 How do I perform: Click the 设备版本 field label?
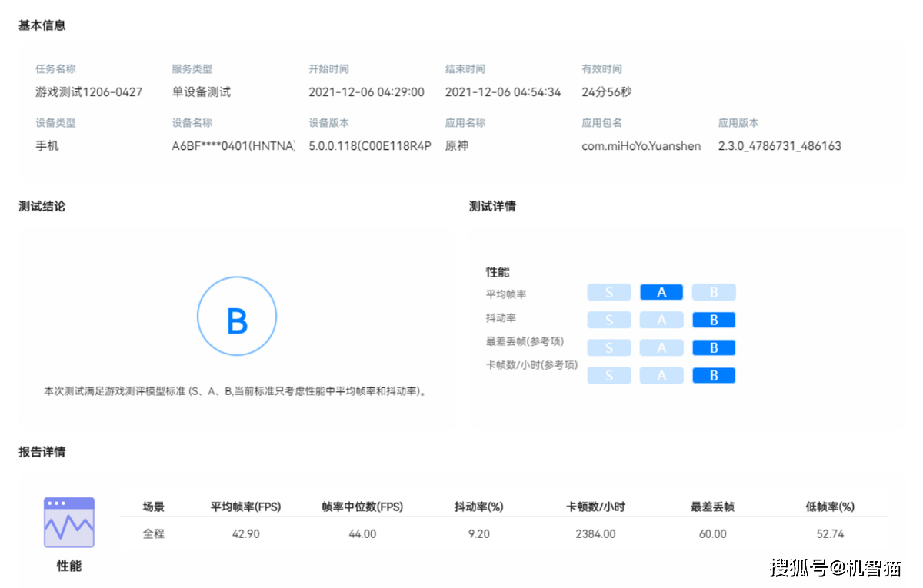click(x=328, y=123)
